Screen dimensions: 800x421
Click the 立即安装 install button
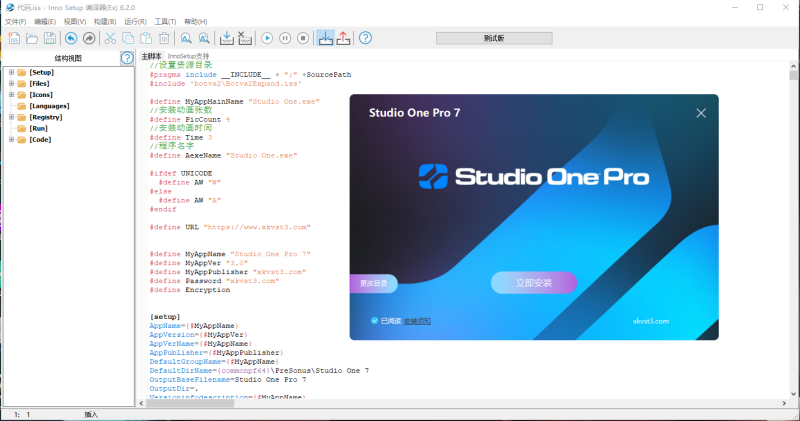coord(534,283)
